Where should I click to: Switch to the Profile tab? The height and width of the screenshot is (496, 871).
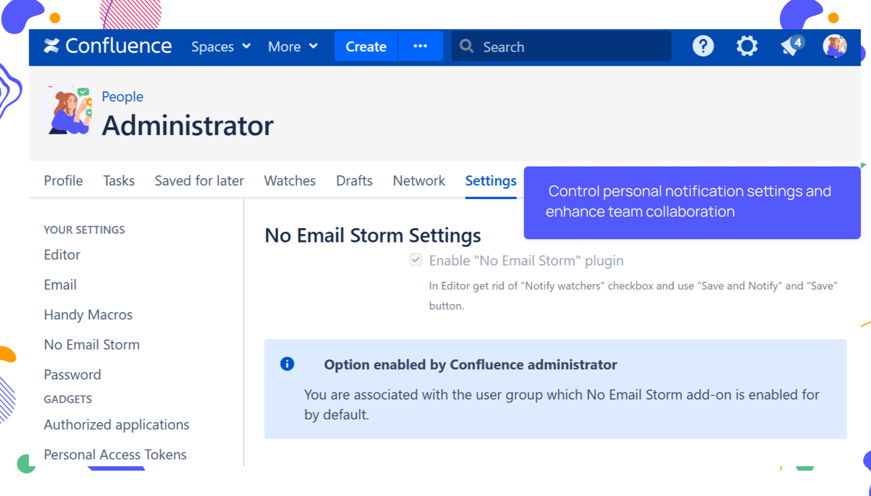[63, 181]
